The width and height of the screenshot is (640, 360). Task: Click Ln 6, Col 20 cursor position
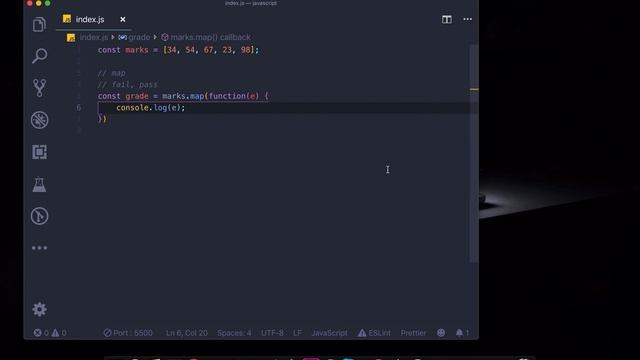[187, 333]
